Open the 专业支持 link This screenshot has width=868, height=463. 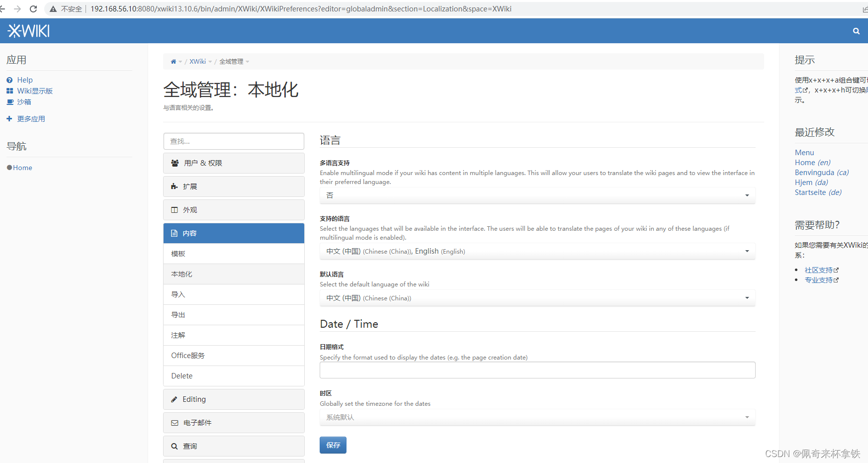(x=818, y=280)
